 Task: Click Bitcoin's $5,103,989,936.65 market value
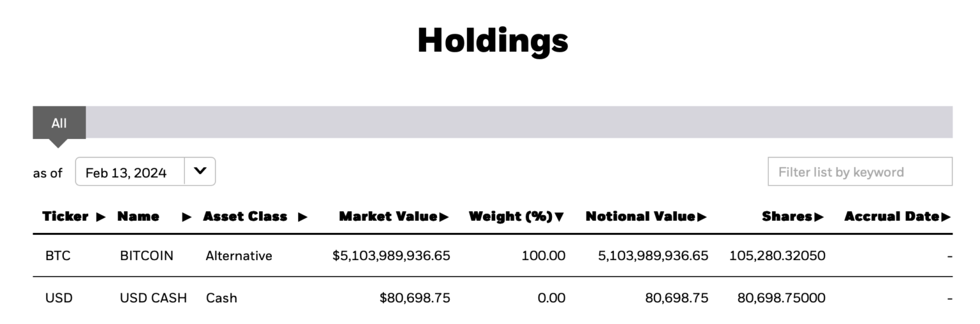pyautogui.click(x=391, y=256)
